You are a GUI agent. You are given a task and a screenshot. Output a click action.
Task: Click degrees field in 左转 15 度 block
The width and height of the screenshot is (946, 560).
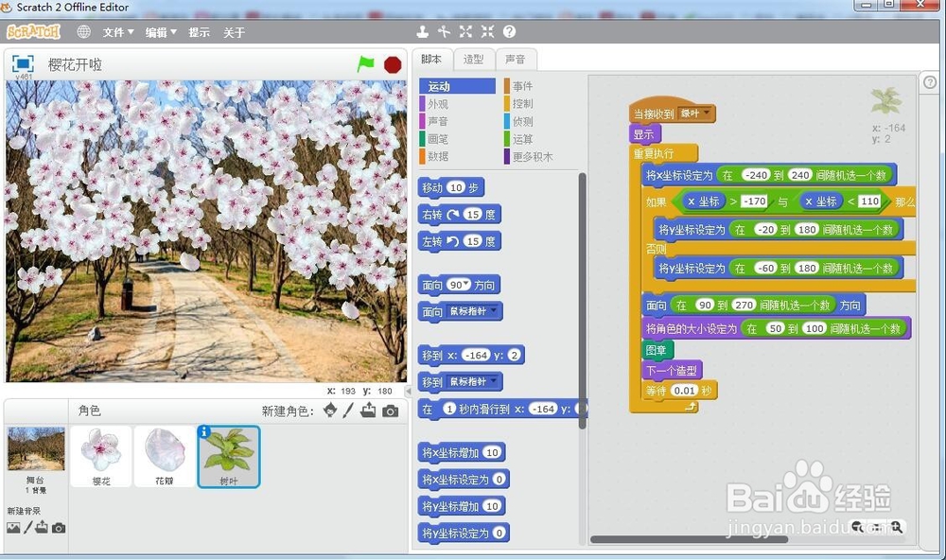pyautogui.click(x=473, y=241)
